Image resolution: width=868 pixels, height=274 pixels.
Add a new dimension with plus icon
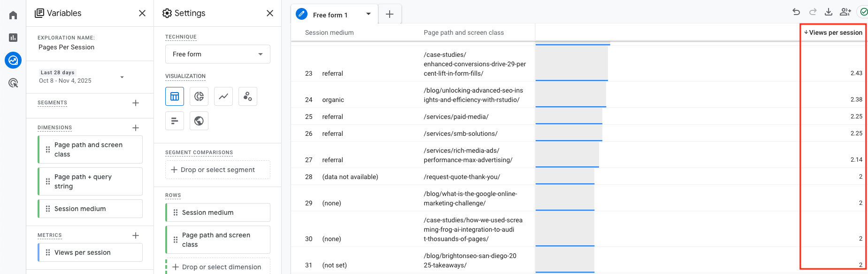click(136, 128)
